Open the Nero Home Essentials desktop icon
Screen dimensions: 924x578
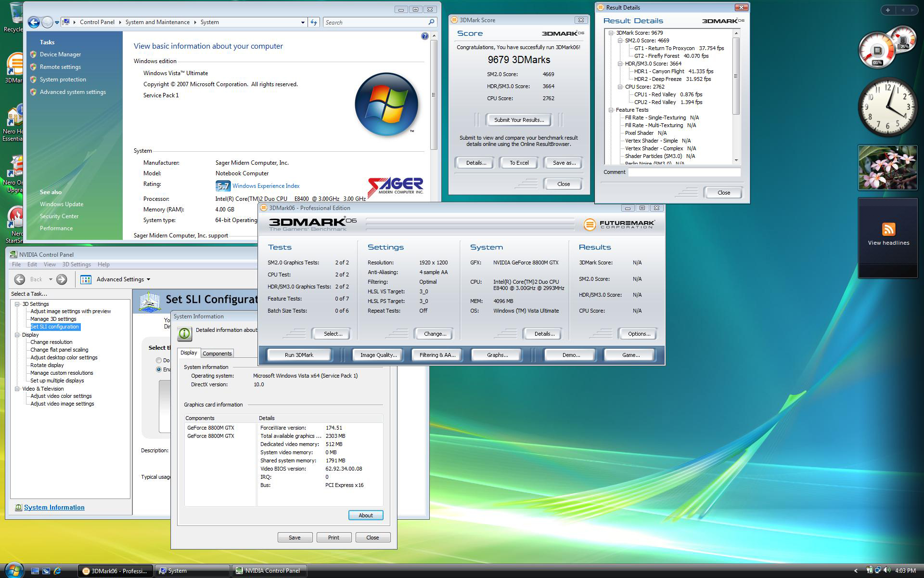pos(13,123)
